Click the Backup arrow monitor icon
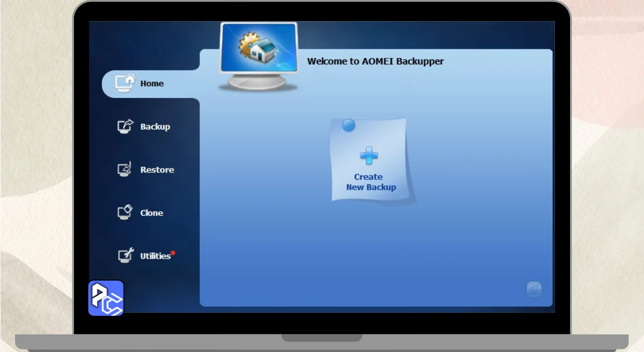 coord(125,126)
